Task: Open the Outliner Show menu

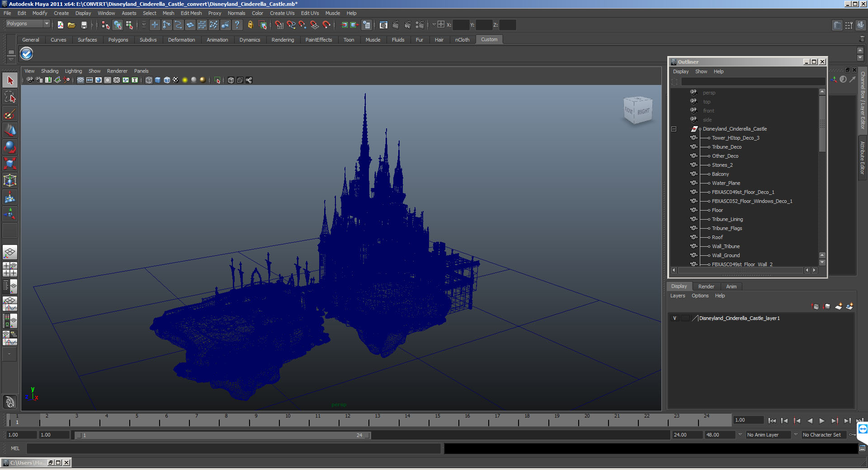Action: [x=701, y=71]
